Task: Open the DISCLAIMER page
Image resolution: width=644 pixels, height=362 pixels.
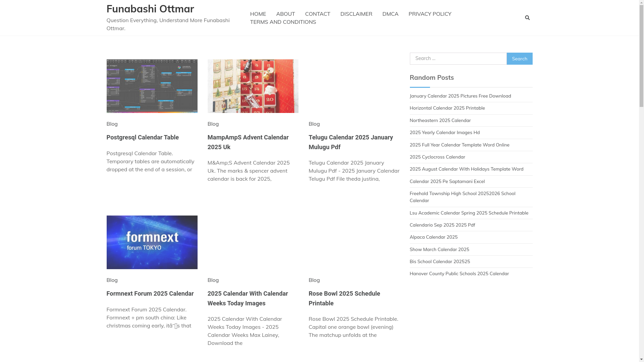Action: [x=356, y=14]
